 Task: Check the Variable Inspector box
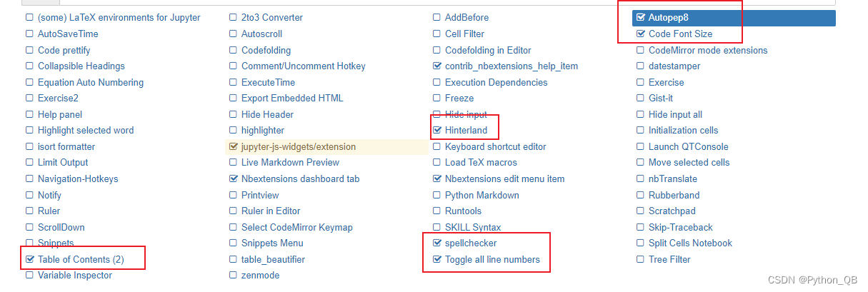coord(29,275)
